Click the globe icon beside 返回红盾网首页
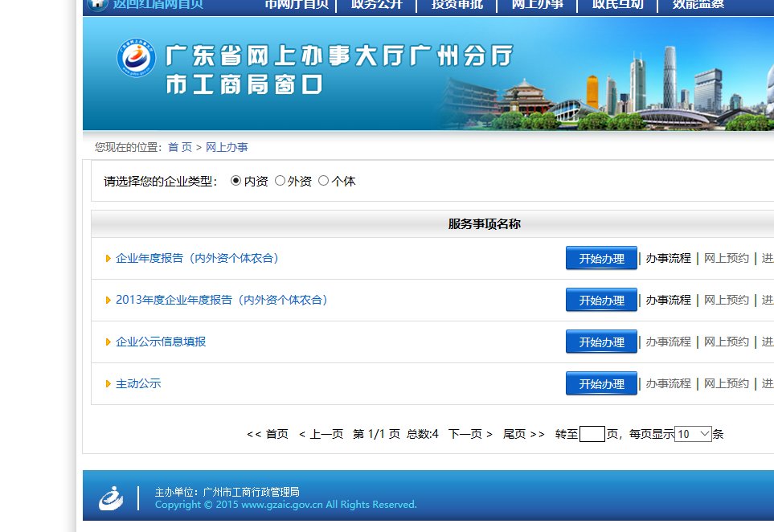Image resolution: width=774 pixels, height=532 pixels. point(98,5)
